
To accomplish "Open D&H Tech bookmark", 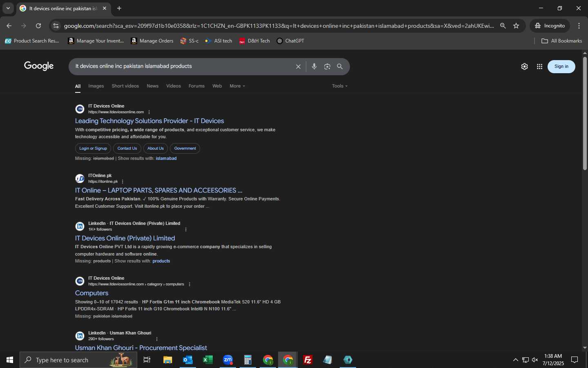I will [254, 41].
